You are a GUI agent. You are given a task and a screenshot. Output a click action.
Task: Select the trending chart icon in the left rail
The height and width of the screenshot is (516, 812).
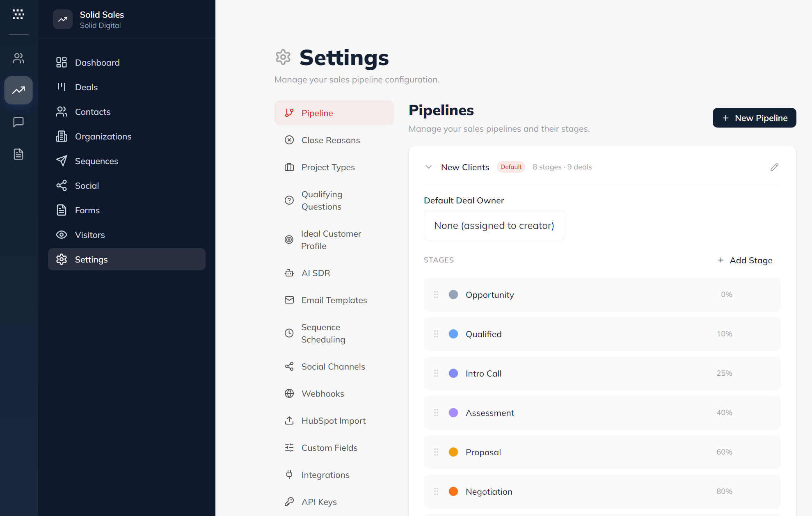(x=18, y=90)
